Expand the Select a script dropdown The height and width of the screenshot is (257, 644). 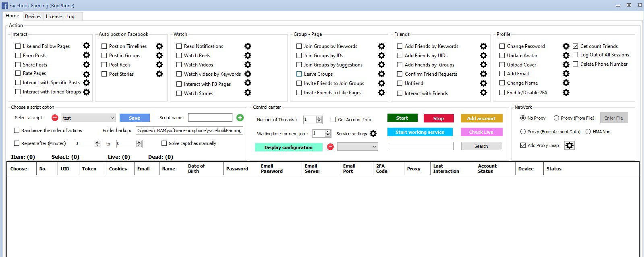112,118
